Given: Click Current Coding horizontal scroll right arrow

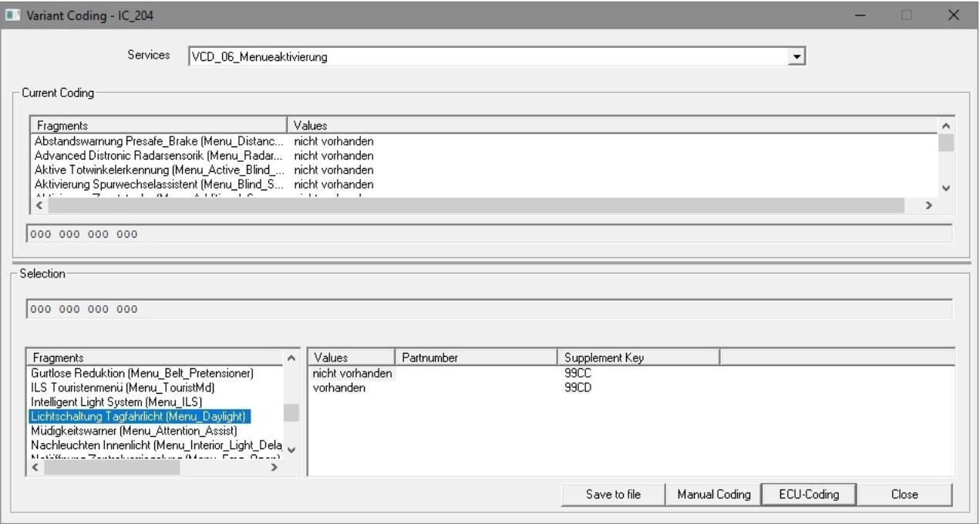Looking at the screenshot, I should point(928,205).
